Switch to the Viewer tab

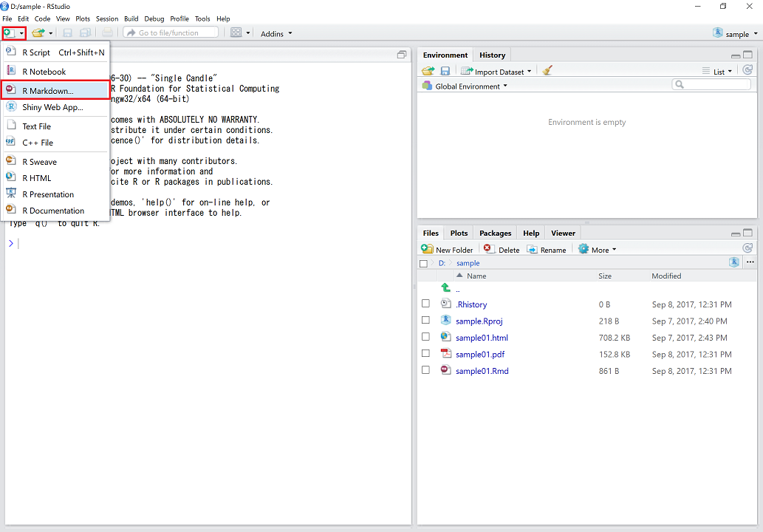(x=563, y=233)
